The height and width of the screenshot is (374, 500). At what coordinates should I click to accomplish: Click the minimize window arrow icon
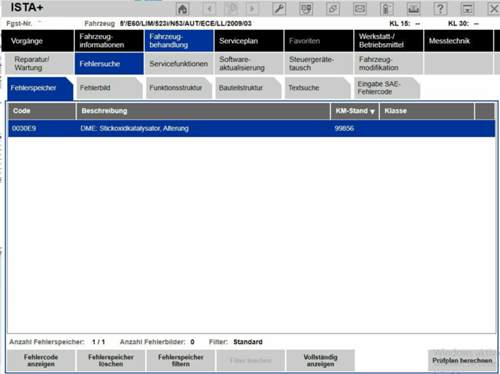point(467,8)
